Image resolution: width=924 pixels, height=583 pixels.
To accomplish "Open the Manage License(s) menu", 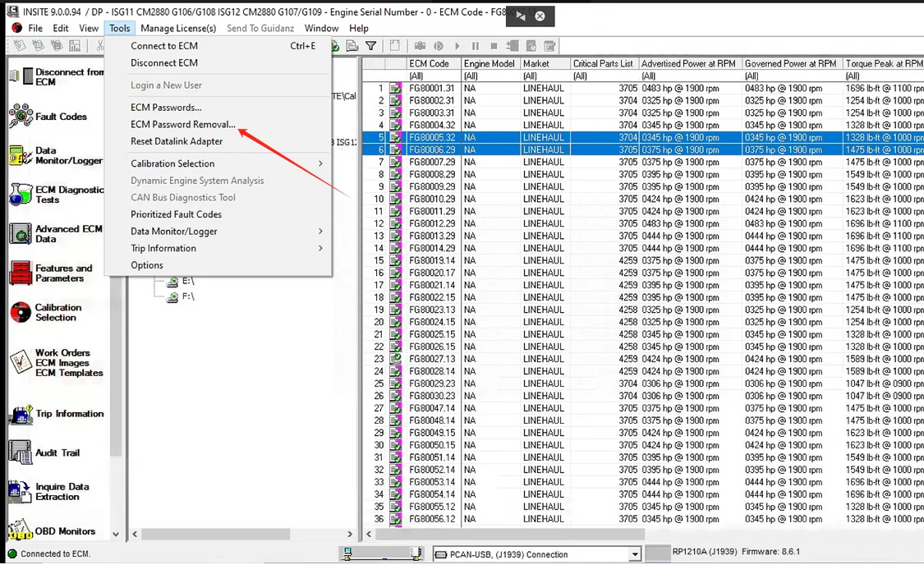I will [178, 28].
